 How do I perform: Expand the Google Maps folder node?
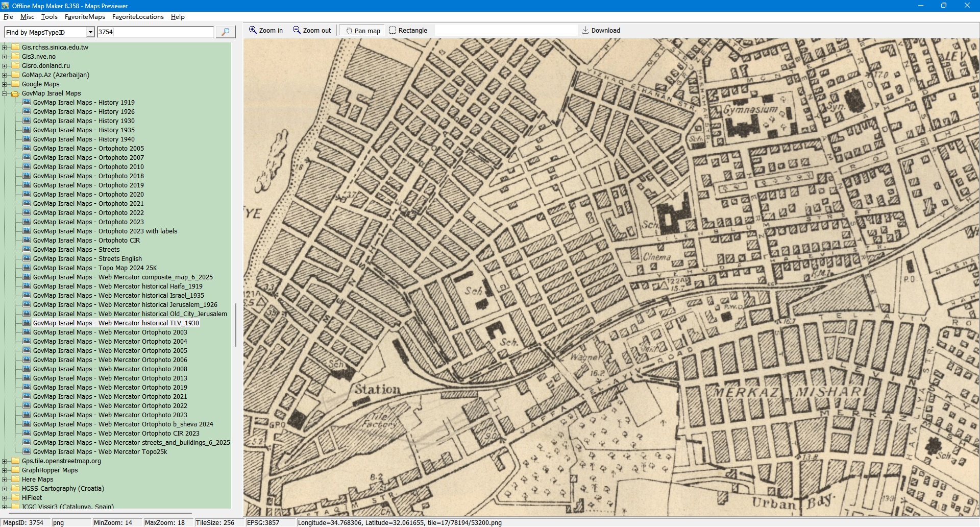(x=5, y=84)
